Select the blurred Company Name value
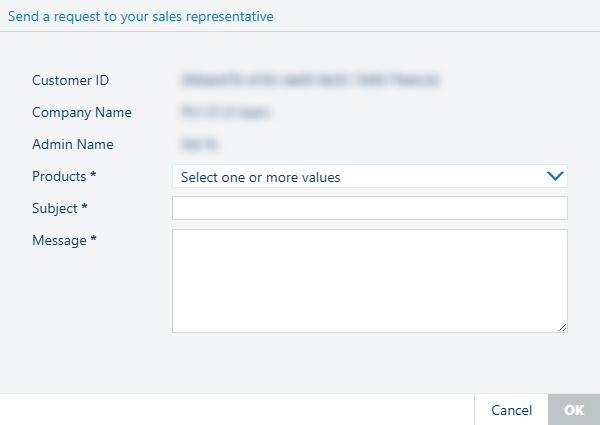600x425 pixels. 225,112
